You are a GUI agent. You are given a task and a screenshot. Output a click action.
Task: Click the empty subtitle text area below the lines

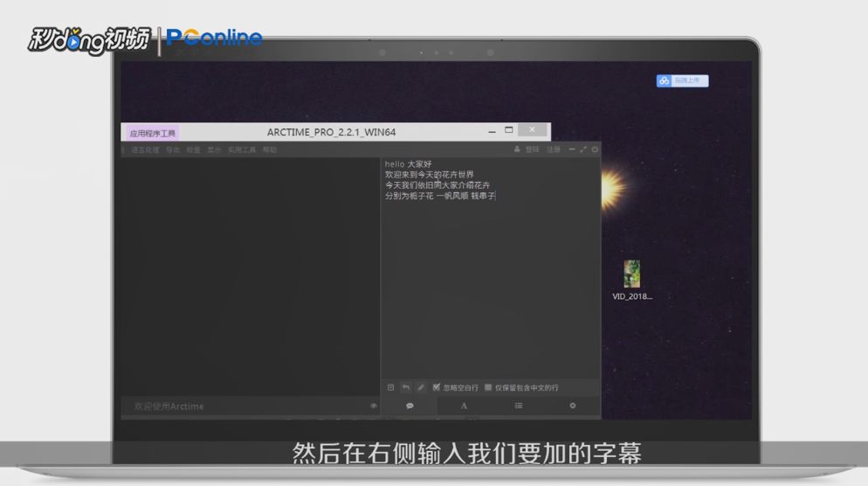[491, 288]
